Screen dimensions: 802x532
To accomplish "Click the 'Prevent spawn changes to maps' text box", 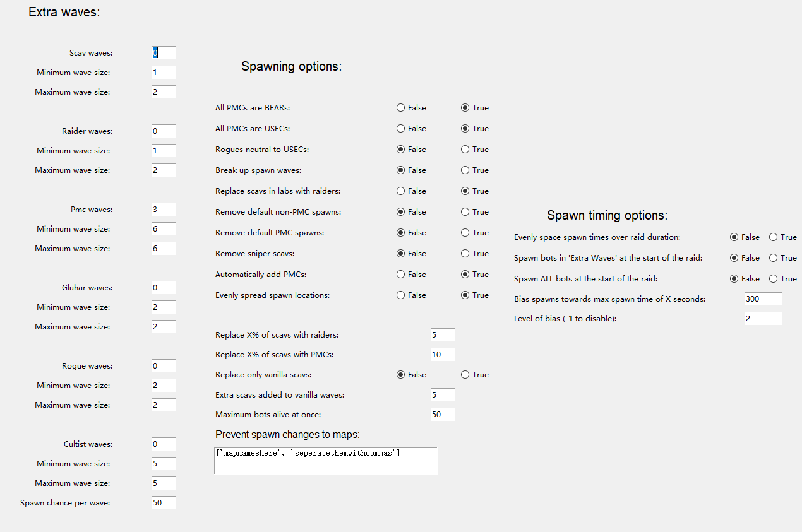I will point(325,461).
